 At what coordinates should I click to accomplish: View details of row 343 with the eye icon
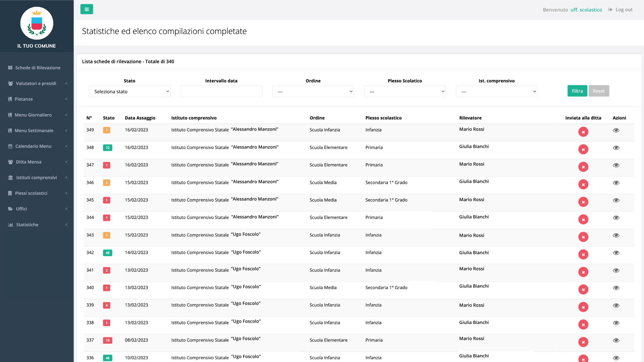[x=616, y=235]
